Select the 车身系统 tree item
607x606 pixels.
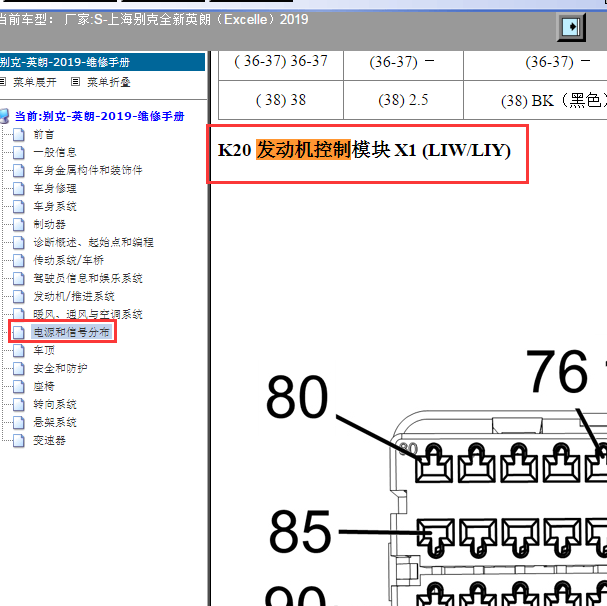[55, 206]
